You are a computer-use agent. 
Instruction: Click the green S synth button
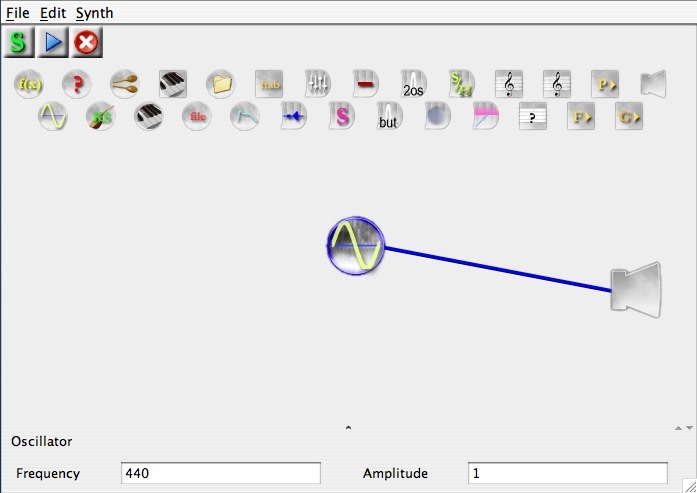pos(19,43)
